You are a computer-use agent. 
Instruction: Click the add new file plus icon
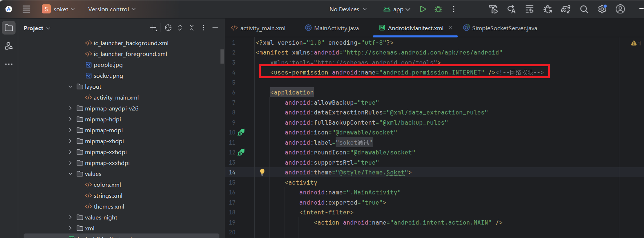pos(153,28)
